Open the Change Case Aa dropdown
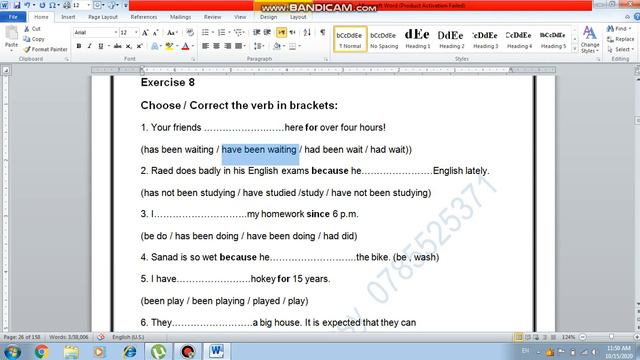The height and width of the screenshot is (360, 640). click(x=172, y=33)
